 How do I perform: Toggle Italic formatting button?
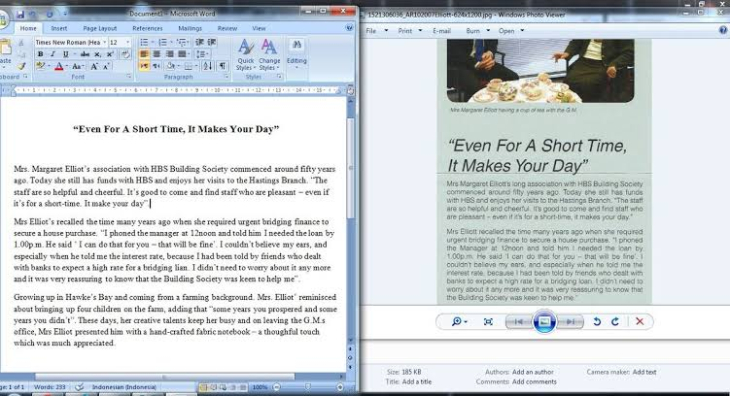53,54
